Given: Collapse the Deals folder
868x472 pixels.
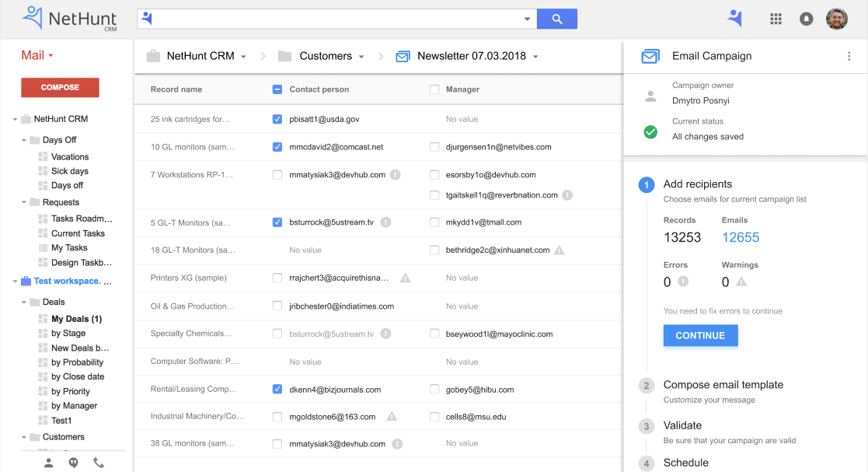Looking at the screenshot, I should (24, 302).
